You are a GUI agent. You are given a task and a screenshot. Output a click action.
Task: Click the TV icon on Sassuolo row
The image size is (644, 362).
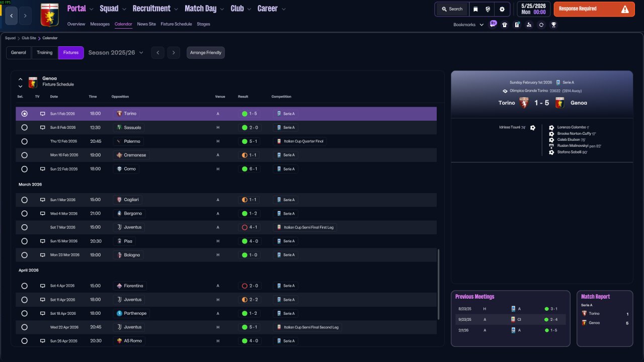[43, 128]
